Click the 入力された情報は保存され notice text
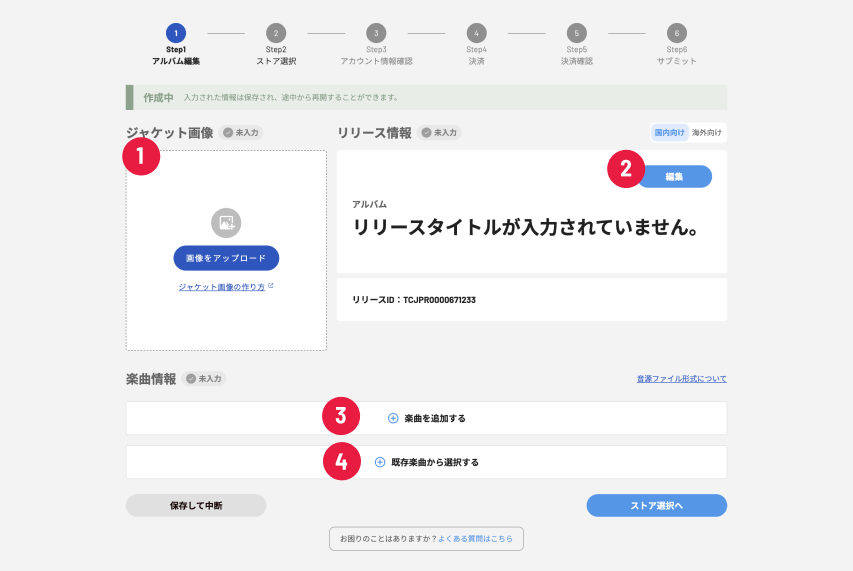This screenshot has height=571, width=853. pyautogui.click(x=291, y=97)
